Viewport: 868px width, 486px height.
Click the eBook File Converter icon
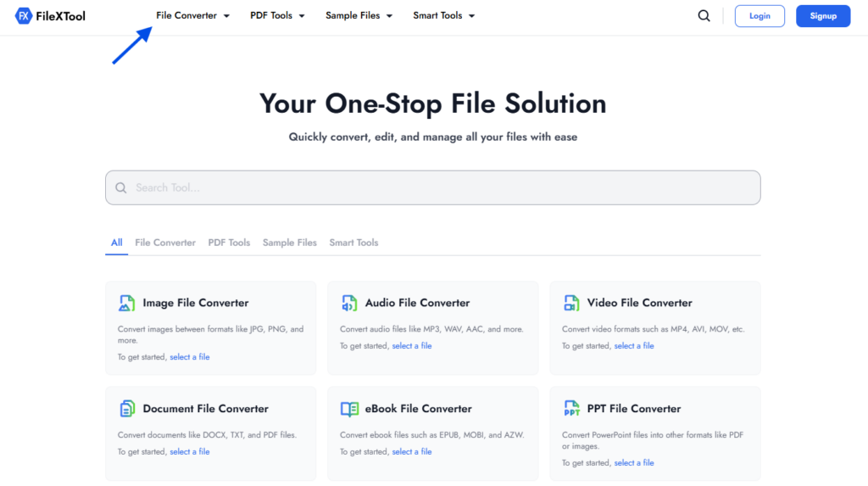pyautogui.click(x=349, y=409)
